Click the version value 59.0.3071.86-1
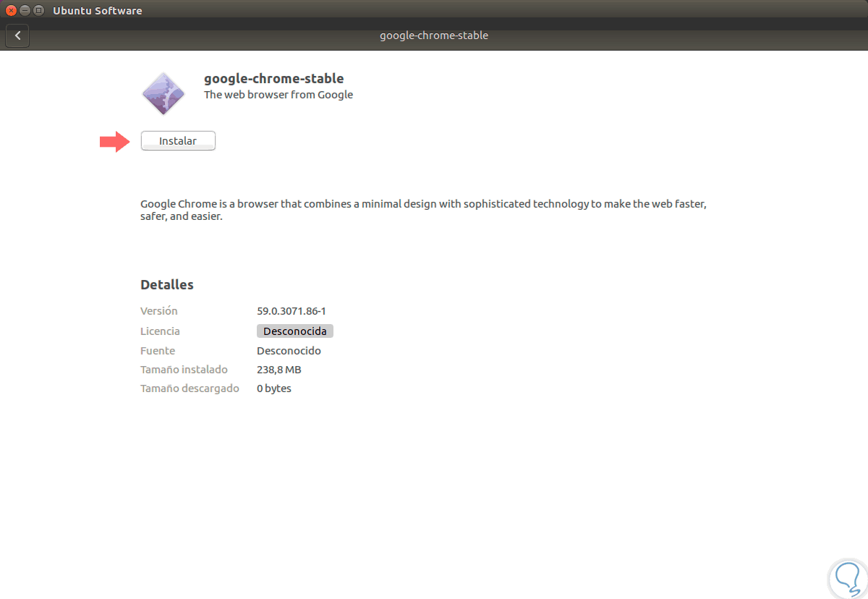 tap(292, 311)
